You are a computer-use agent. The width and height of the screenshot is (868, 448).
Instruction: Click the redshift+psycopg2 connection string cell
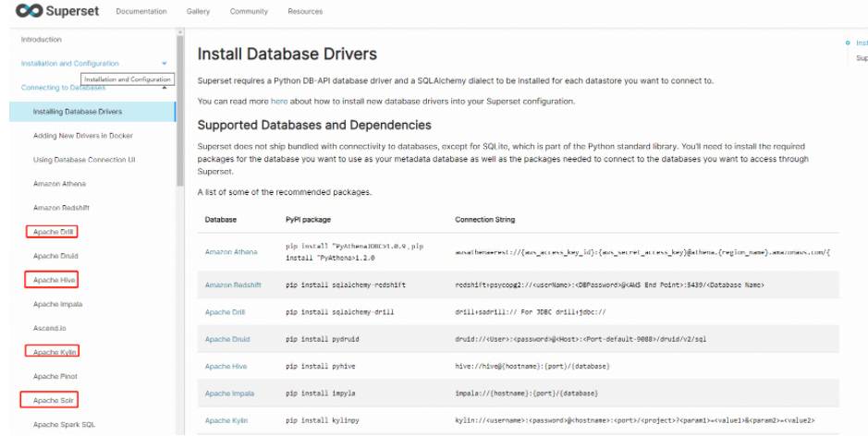pyautogui.click(x=610, y=285)
